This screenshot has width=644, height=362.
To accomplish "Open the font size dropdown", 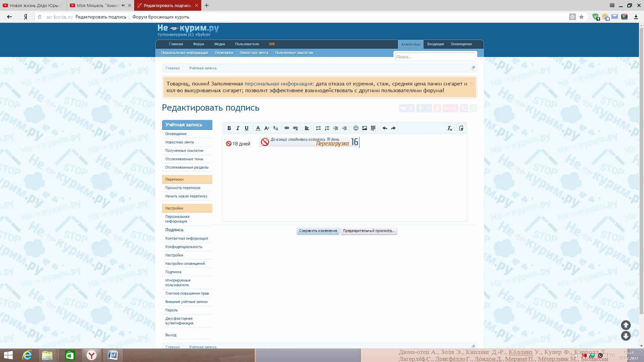I will point(267,128).
